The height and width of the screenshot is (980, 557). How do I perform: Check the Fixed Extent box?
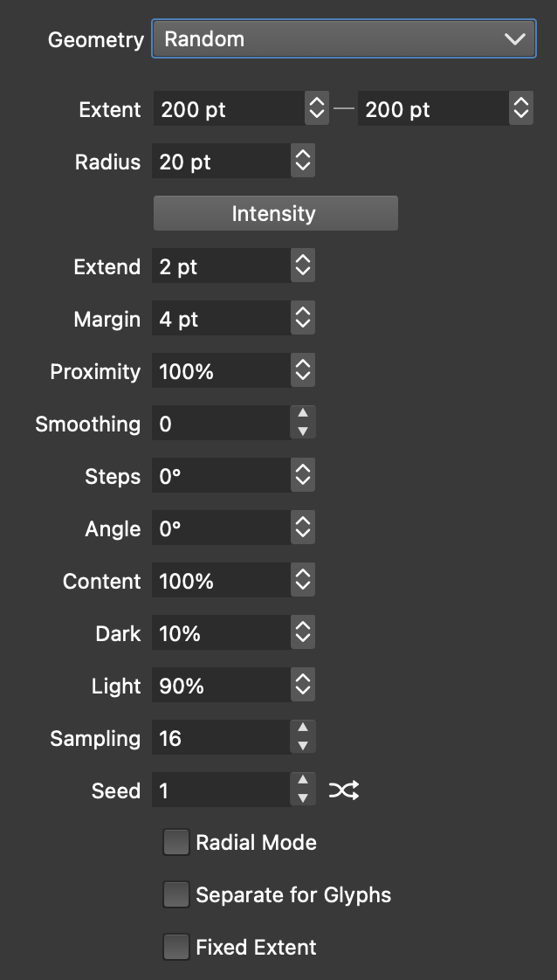tap(176, 948)
